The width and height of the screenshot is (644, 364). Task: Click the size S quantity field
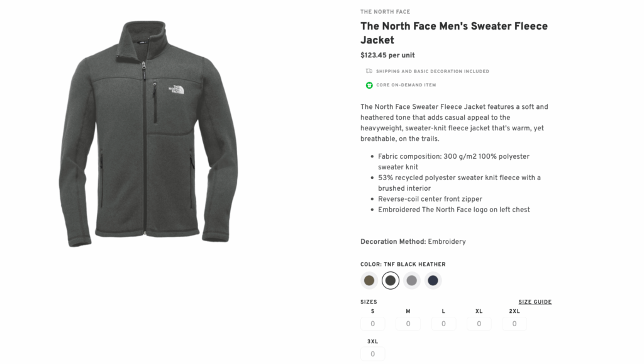[x=372, y=323]
